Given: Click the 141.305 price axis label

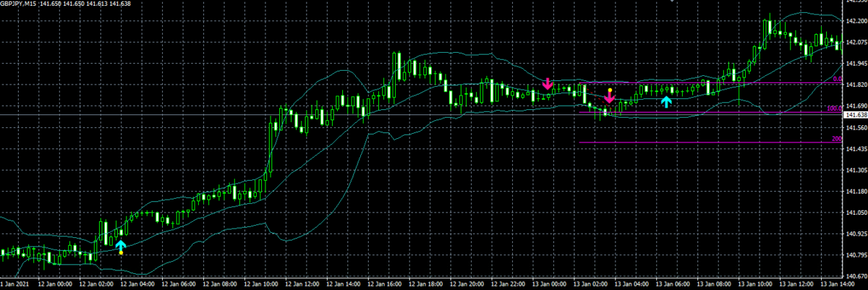Looking at the screenshot, I should pyautogui.click(x=856, y=170).
